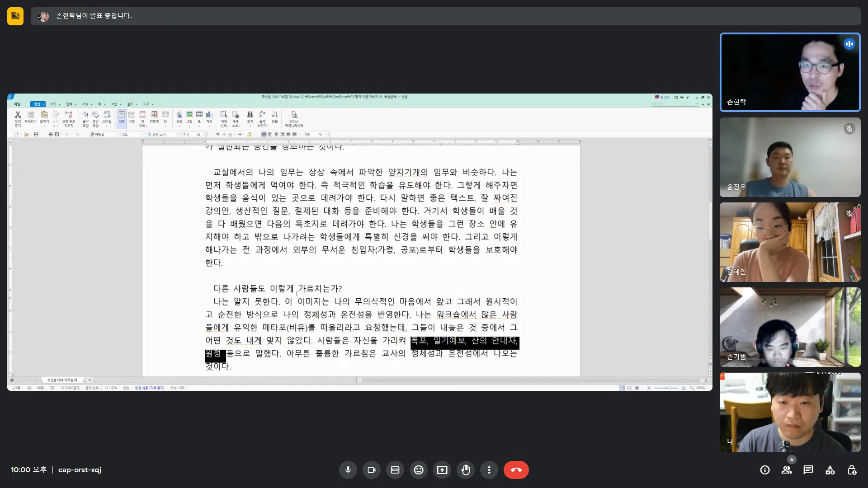Open the Character Shape (글자 모양) tool

pos(85,119)
